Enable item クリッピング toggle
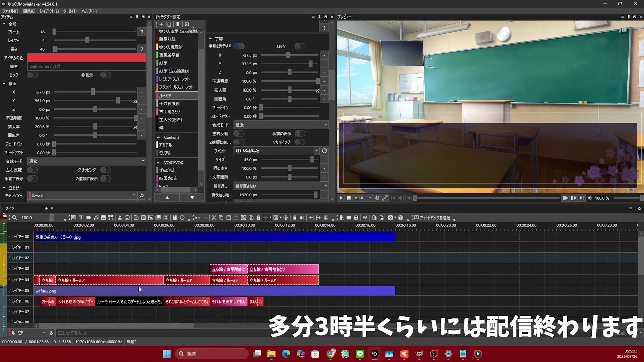 point(105,170)
